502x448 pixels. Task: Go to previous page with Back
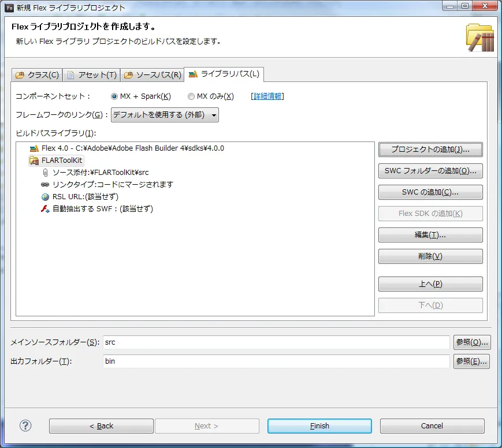[101, 426]
